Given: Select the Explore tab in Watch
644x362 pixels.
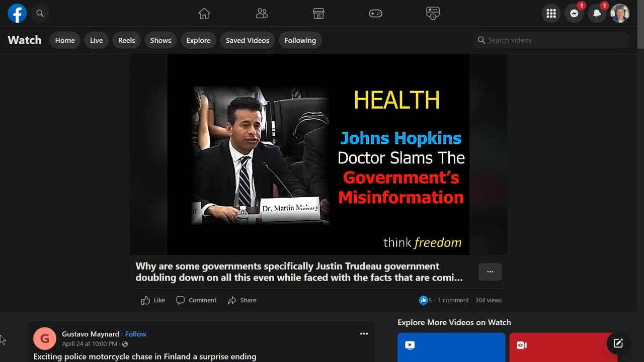Looking at the screenshot, I should (x=198, y=40).
